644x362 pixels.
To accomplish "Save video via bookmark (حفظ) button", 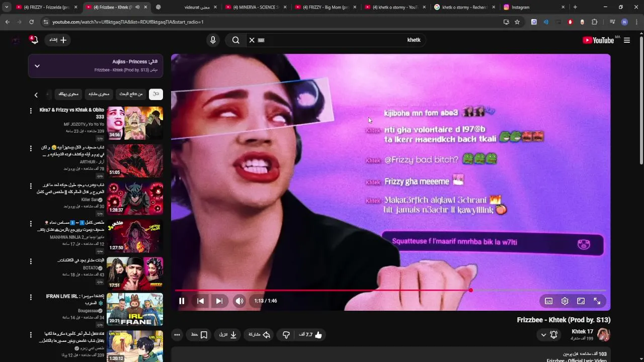I will pyautogui.click(x=199, y=334).
